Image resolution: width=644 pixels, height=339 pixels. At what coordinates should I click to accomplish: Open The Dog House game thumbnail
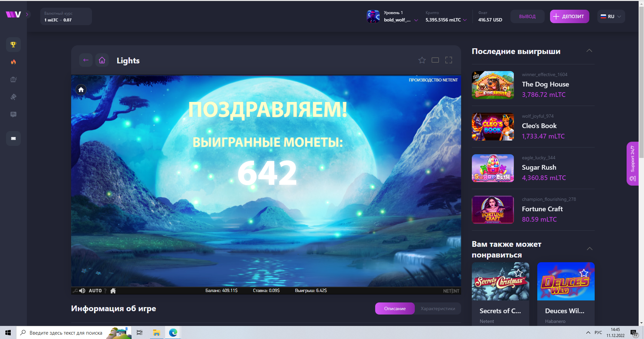(x=493, y=85)
